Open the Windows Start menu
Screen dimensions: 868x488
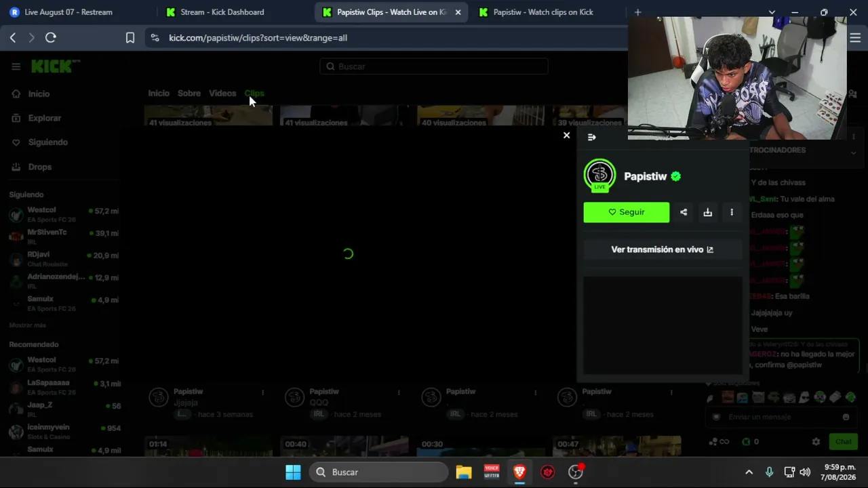tap(293, 472)
